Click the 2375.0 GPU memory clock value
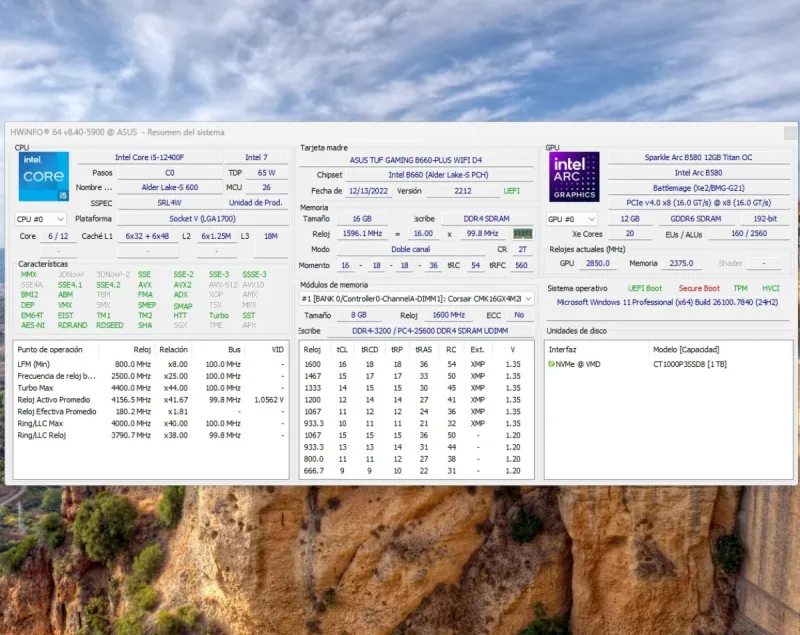 point(681,263)
